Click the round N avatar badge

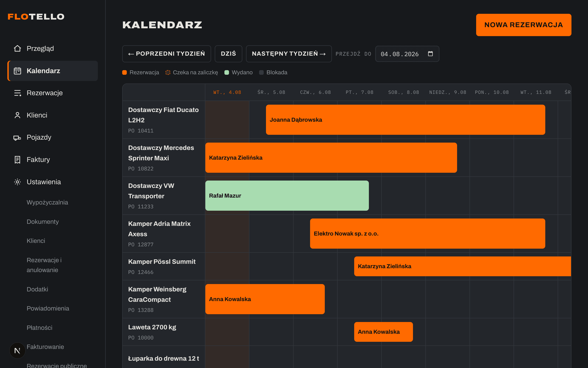pos(17,351)
